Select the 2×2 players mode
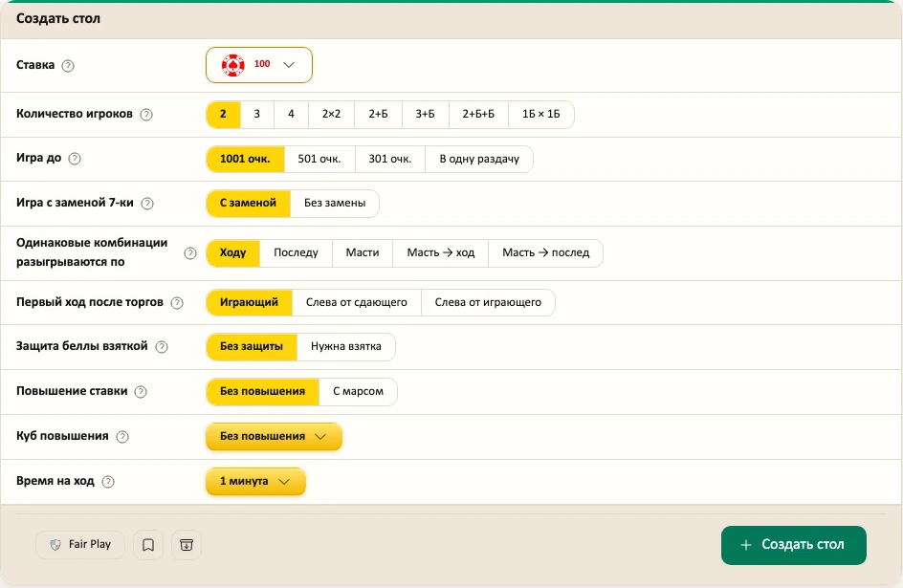Viewport: 903px width, 588px height. [331, 114]
